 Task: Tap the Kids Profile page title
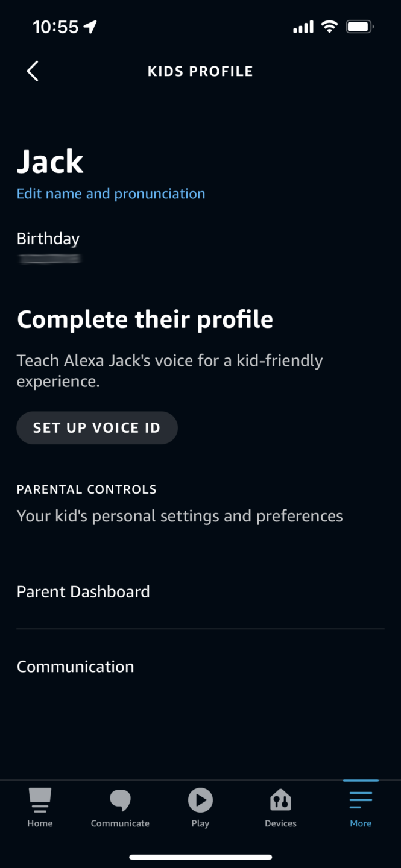click(200, 71)
